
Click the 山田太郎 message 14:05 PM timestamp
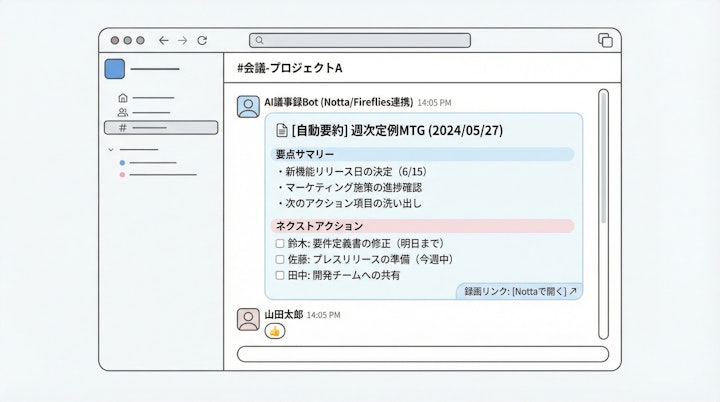[323, 315]
